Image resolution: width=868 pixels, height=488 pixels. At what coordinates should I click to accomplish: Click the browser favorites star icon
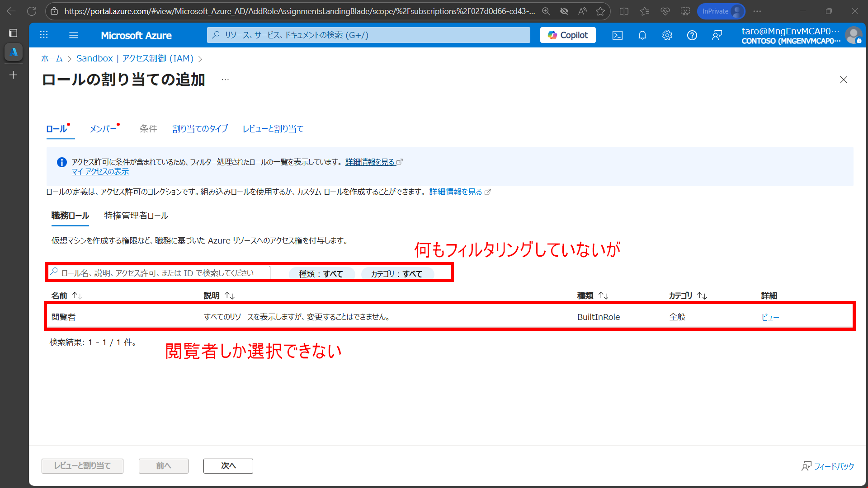(x=600, y=11)
